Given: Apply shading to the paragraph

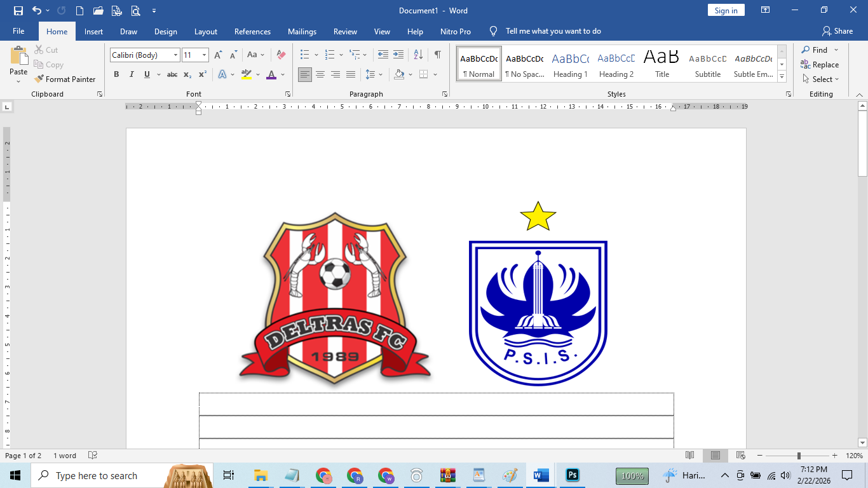Looking at the screenshot, I should 399,74.
